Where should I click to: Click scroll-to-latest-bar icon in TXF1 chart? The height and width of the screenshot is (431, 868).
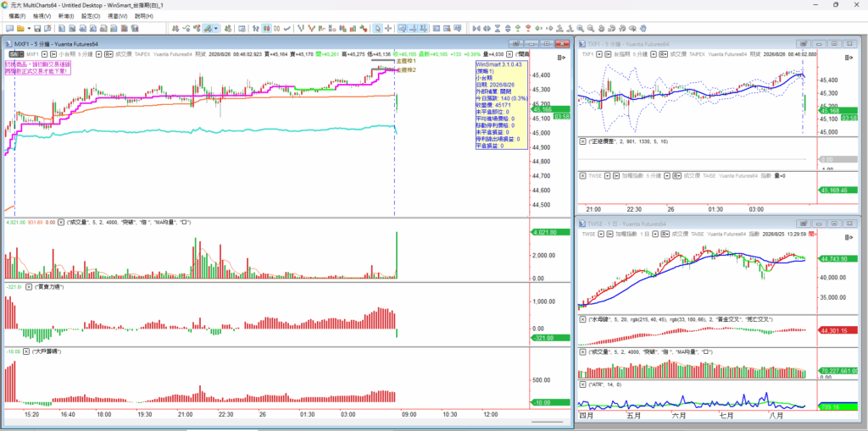tap(850, 57)
